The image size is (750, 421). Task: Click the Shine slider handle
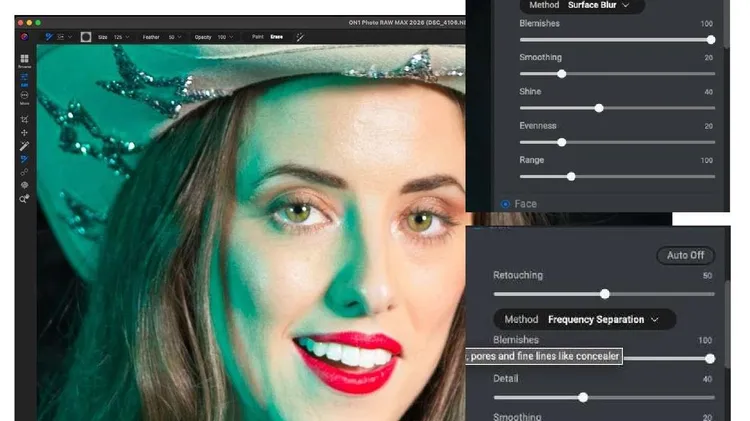point(599,108)
